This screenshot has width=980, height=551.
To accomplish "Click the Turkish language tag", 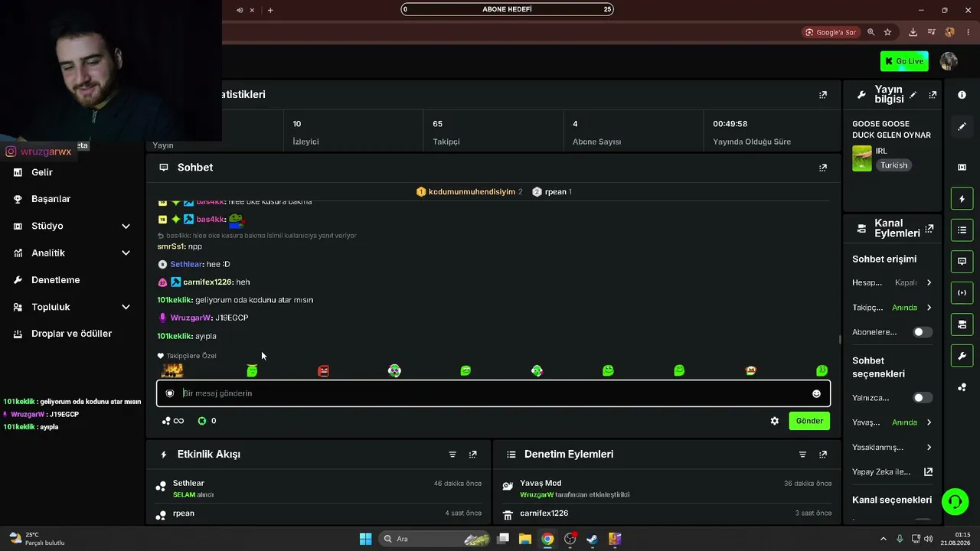I will (x=893, y=165).
